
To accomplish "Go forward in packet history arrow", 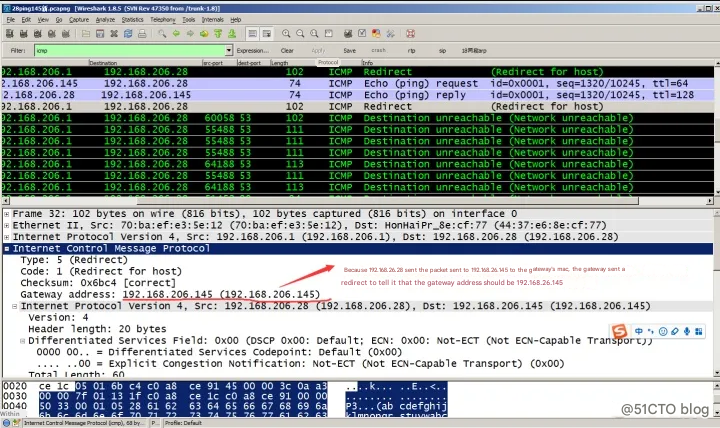I will 190,34.
